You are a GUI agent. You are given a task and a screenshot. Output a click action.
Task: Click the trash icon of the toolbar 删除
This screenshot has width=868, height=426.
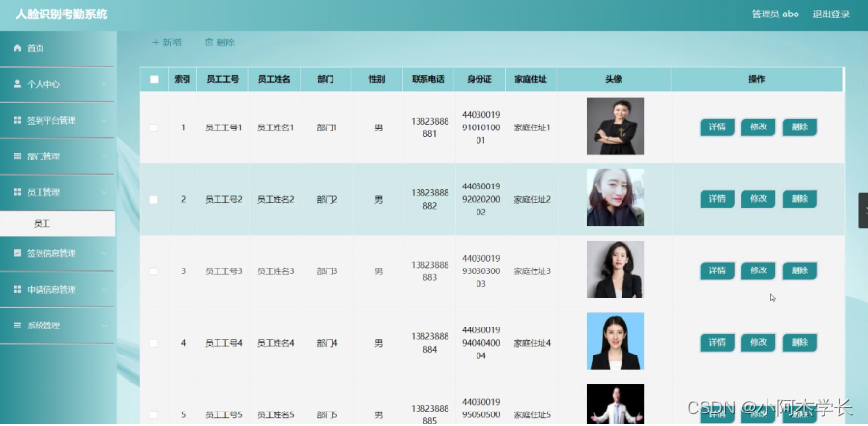click(209, 43)
